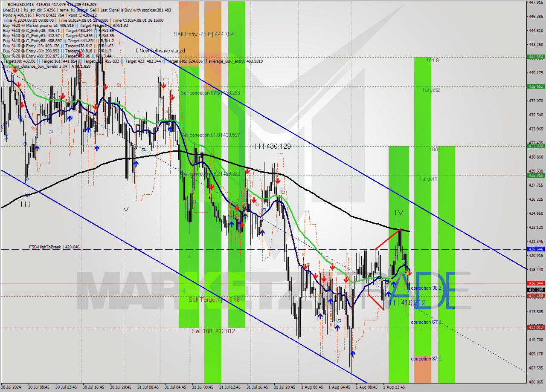Screen dimensions: 546x392
Task: Click the green 441.854 price-axis tag
Action: click(536, 57)
